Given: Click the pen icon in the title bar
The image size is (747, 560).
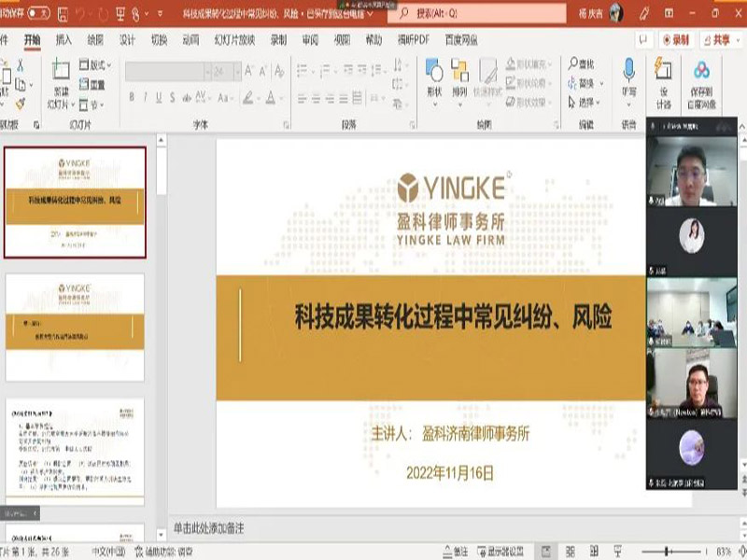Looking at the screenshot, I should (644, 13).
